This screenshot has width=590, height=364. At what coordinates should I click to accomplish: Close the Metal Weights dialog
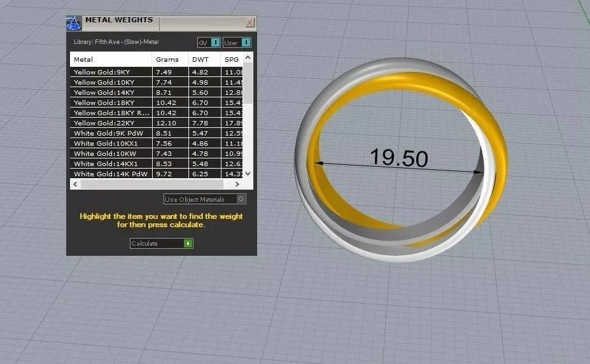(x=249, y=23)
